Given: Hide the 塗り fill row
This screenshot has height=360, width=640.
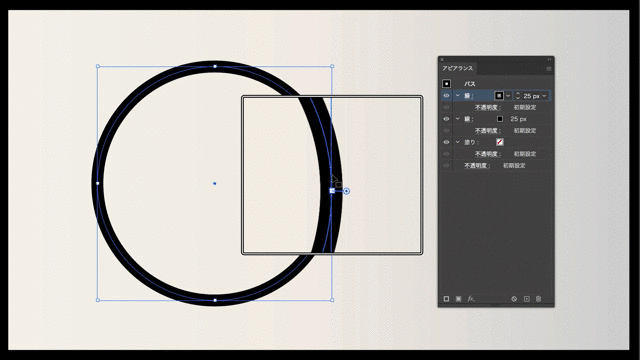Looking at the screenshot, I should click(446, 142).
